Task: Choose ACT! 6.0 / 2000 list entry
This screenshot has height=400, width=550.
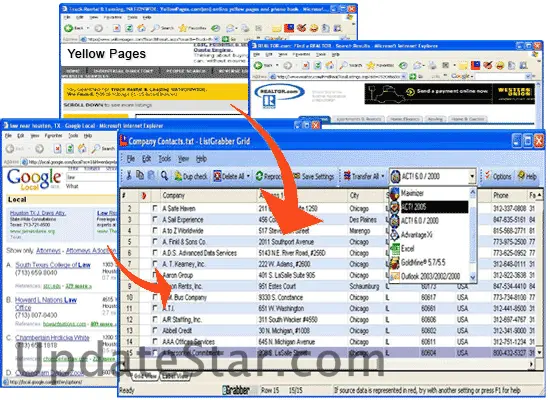Action: coord(429,221)
